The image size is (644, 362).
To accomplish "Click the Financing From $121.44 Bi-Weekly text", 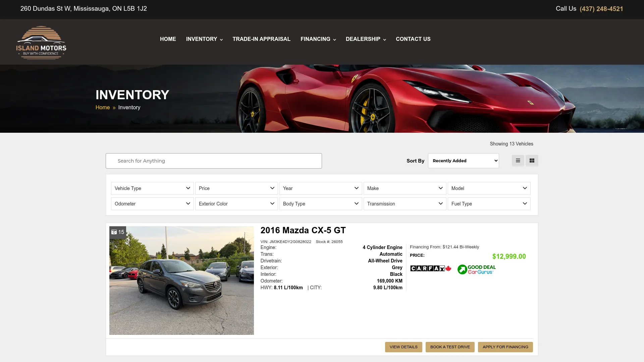I will click(x=444, y=247).
